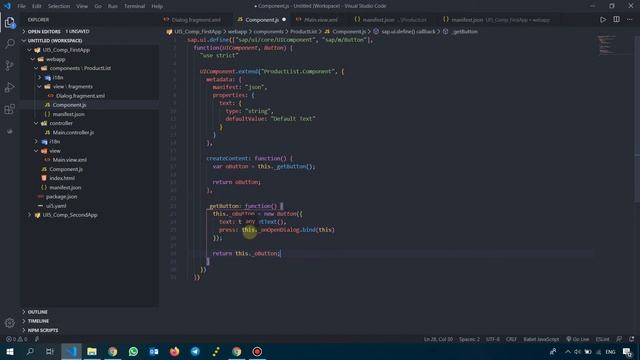640x360 pixels.
Task: Open the editor More Actions ellipsis
Action: [x=630, y=20]
